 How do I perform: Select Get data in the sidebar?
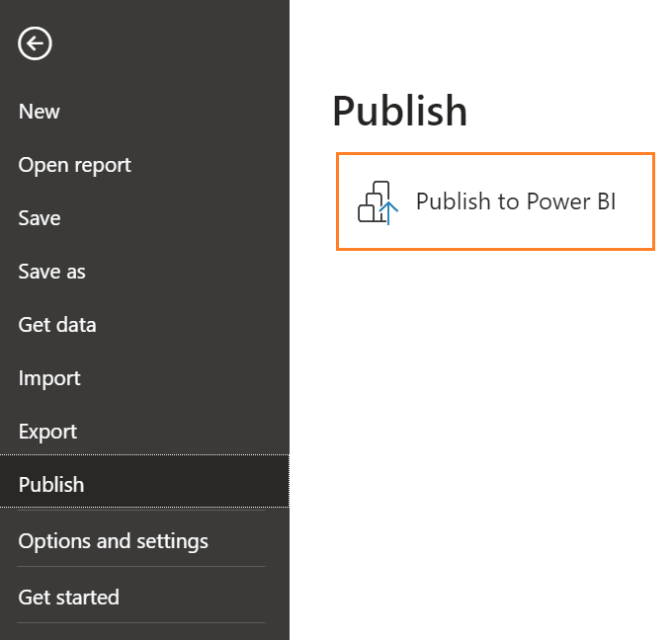(x=57, y=325)
